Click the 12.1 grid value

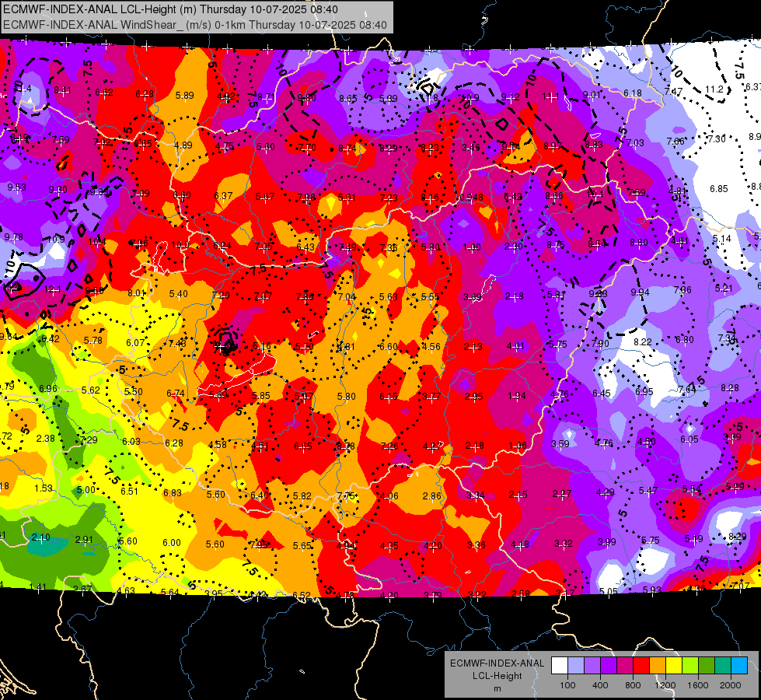click(52, 289)
